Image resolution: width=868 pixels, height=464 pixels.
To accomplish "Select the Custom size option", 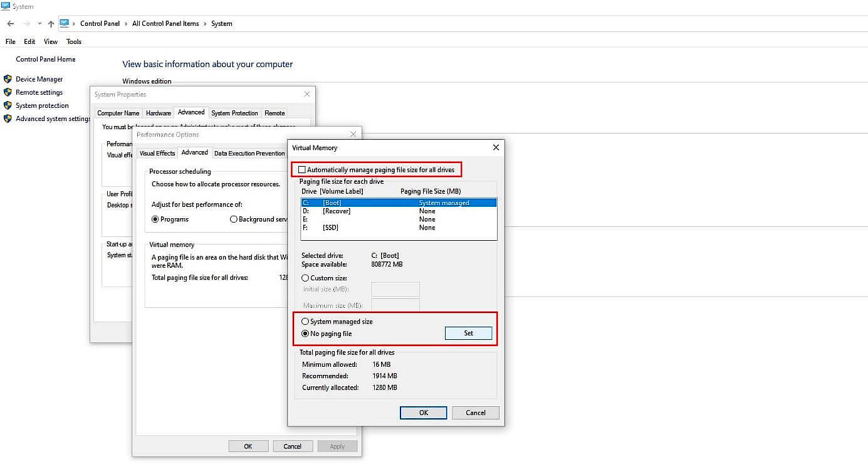I will pyautogui.click(x=305, y=278).
